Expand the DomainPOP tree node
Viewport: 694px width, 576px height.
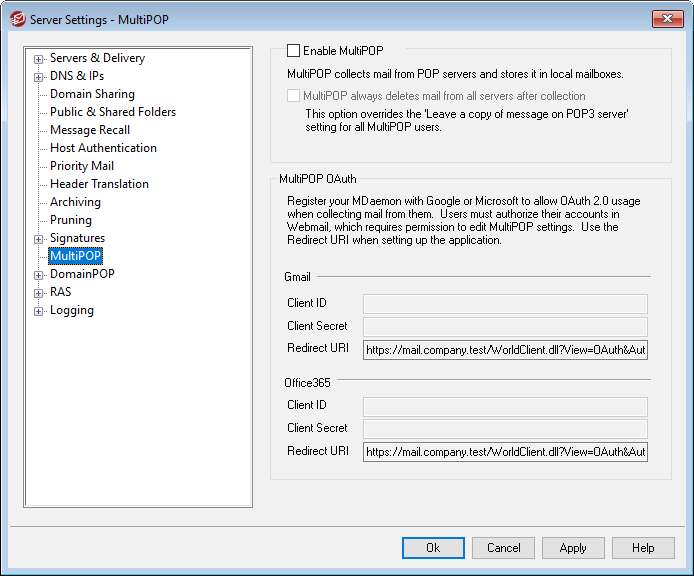[39, 275]
